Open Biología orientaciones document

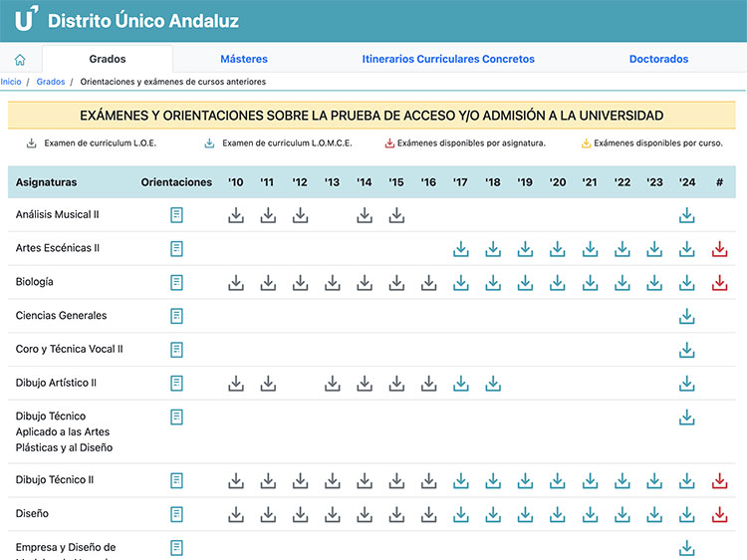click(176, 283)
